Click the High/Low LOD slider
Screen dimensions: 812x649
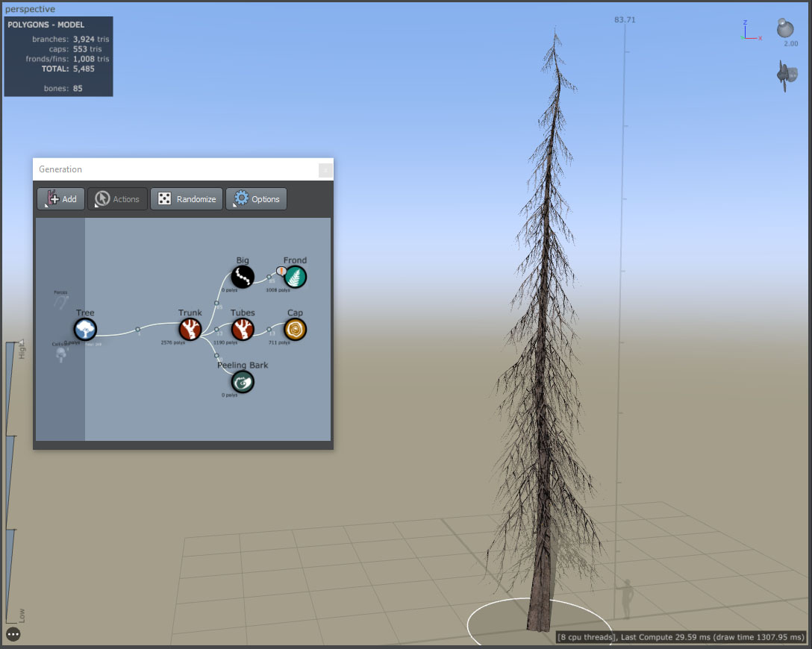pos(14,481)
